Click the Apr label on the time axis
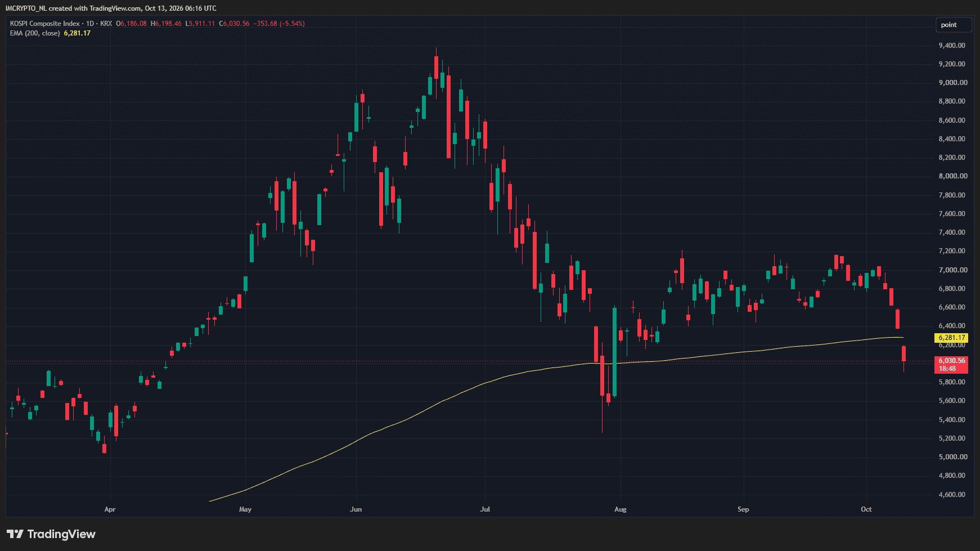Image resolution: width=980 pixels, height=551 pixels. pos(110,509)
